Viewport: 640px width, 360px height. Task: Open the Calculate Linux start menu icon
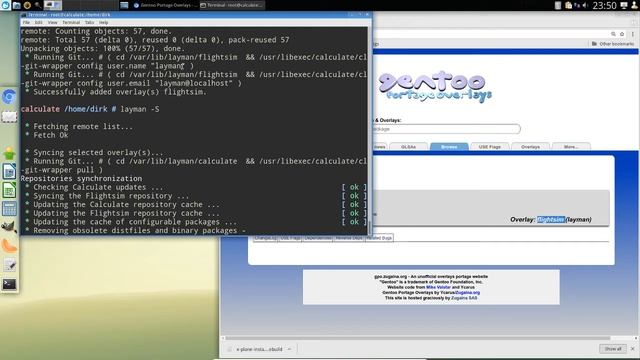pyautogui.click(x=5, y=5)
